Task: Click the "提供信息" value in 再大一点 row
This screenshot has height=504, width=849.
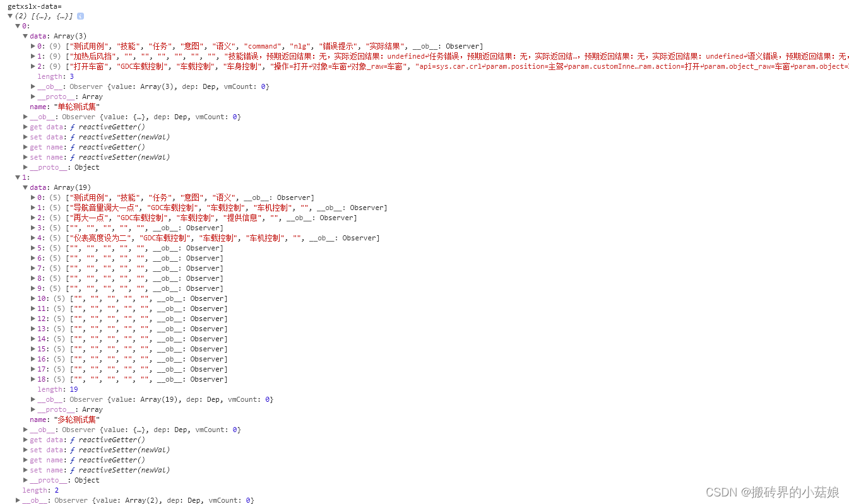Action: point(242,218)
